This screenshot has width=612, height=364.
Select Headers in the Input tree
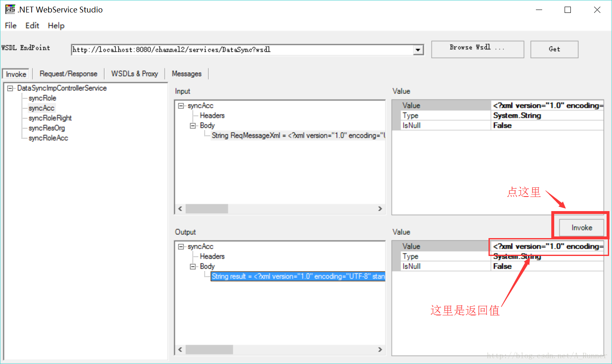pos(212,116)
